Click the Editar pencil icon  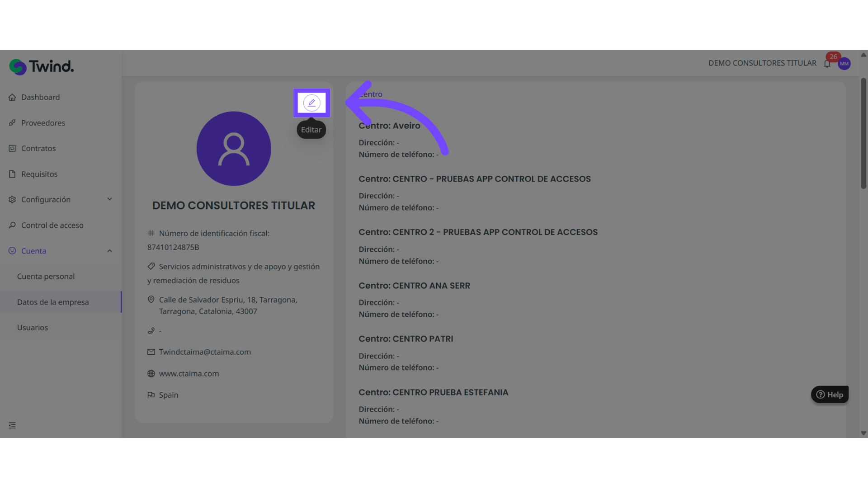tap(311, 103)
